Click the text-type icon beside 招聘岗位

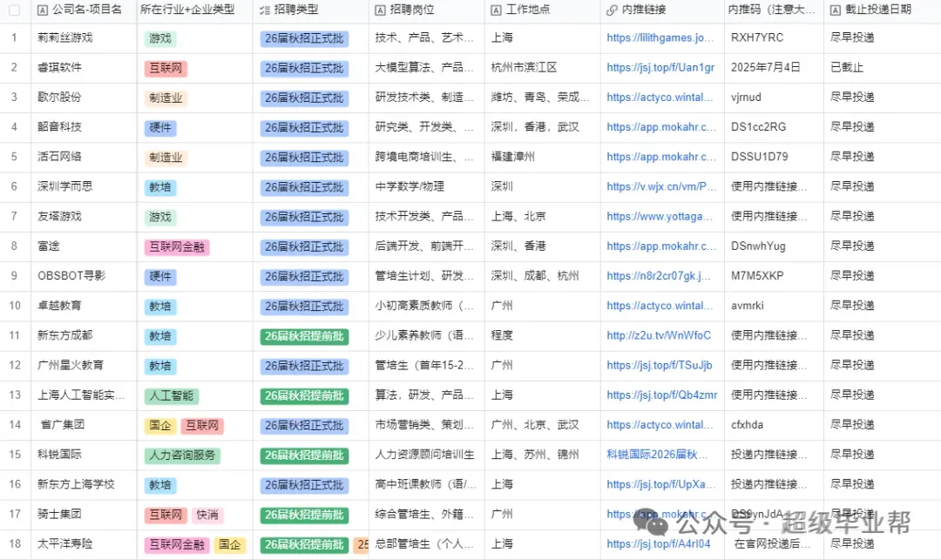(x=380, y=10)
